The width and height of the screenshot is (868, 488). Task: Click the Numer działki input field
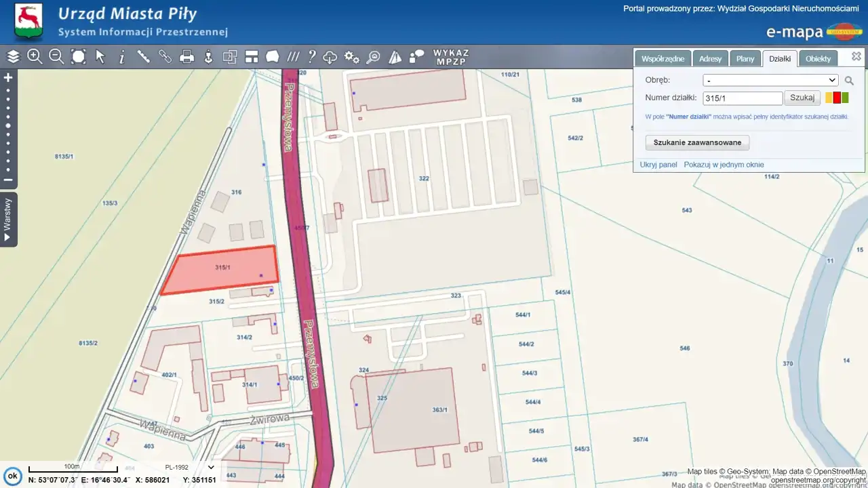pos(742,98)
